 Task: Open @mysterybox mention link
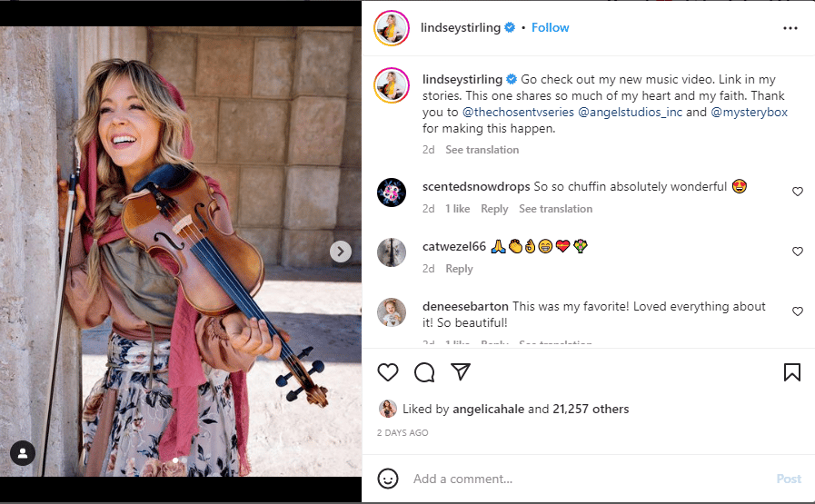[x=749, y=112]
